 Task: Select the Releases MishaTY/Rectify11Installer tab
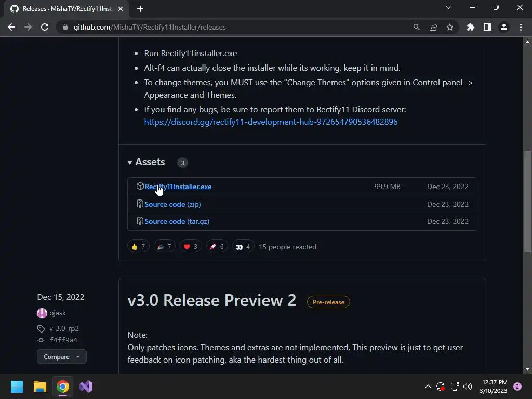coord(67,9)
